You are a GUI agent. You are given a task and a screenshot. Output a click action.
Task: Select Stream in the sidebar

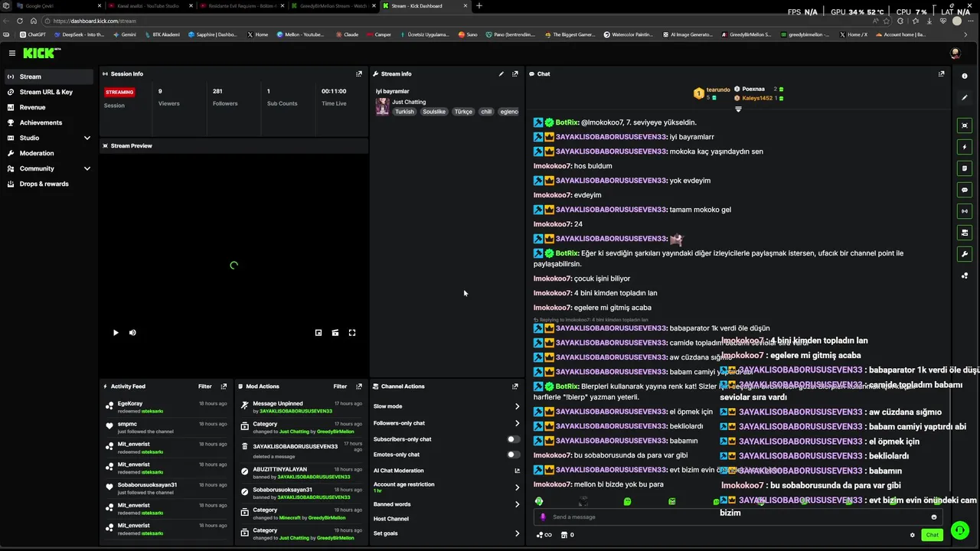(49, 77)
